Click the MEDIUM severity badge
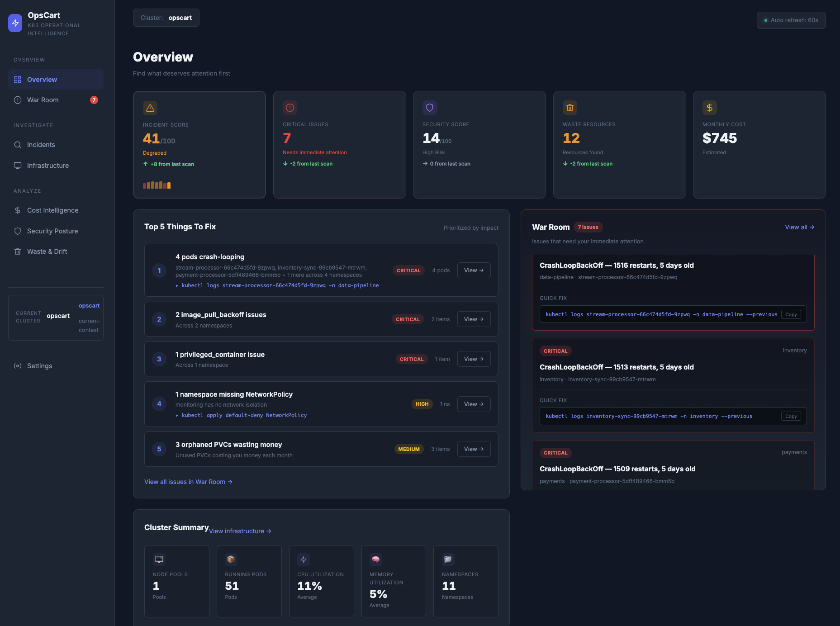The width and height of the screenshot is (840, 626). coord(409,449)
